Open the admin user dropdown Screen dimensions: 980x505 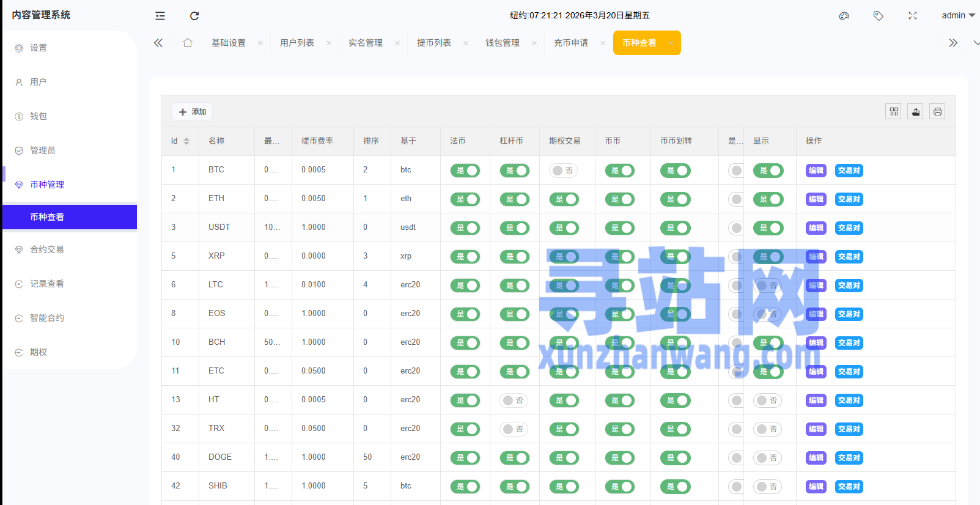(957, 16)
